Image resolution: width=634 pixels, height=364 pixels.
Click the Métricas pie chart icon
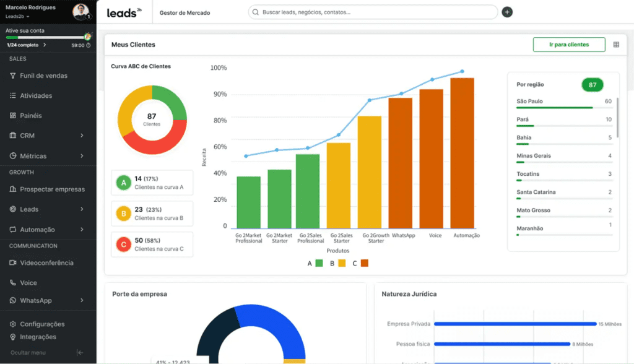13,156
